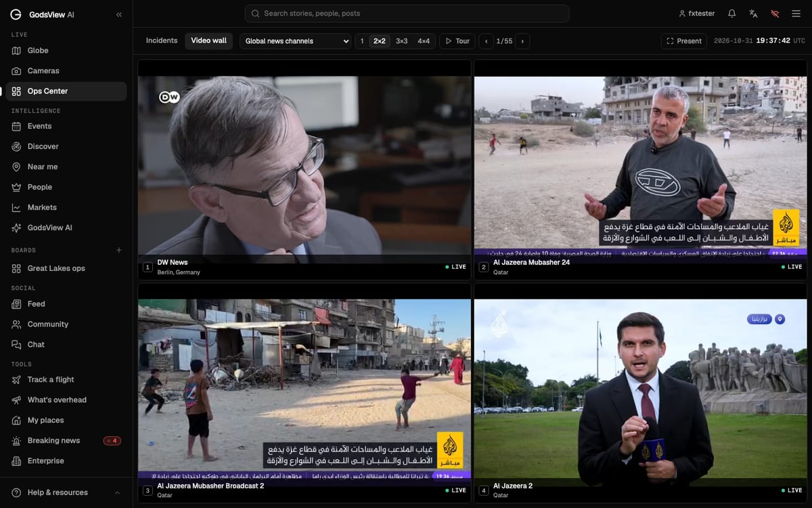This screenshot has height=508, width=812.
Task: Click the UTC clock 19:37:42
Action: point(773,41)
